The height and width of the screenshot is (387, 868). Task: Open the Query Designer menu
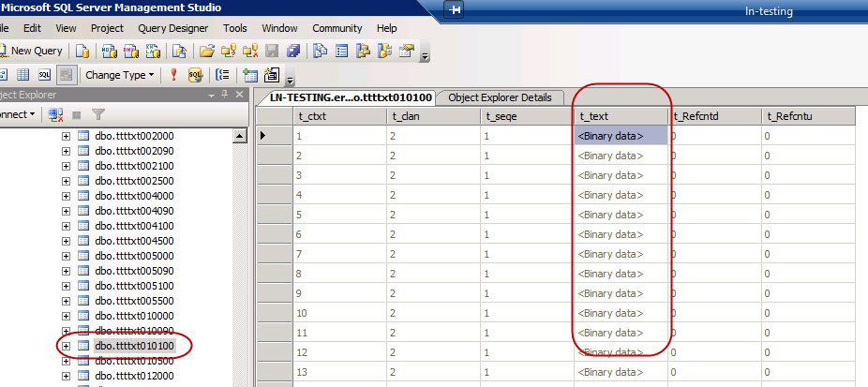click(x=172, y=28)
